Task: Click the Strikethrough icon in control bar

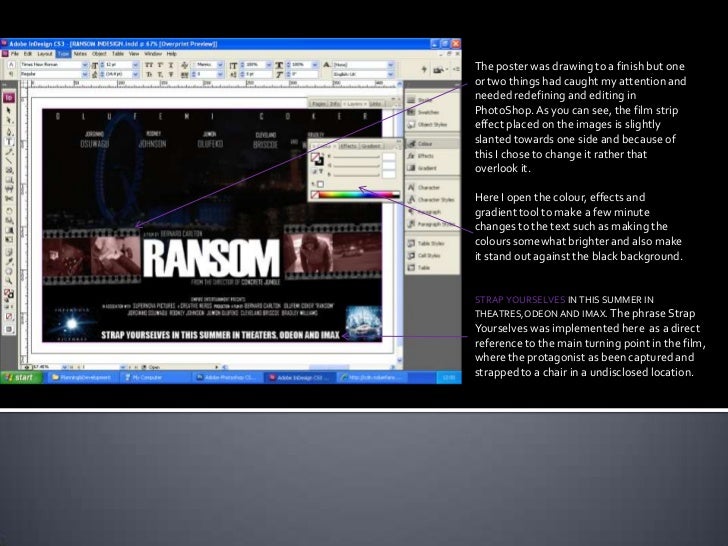Action: click(171, 74)
